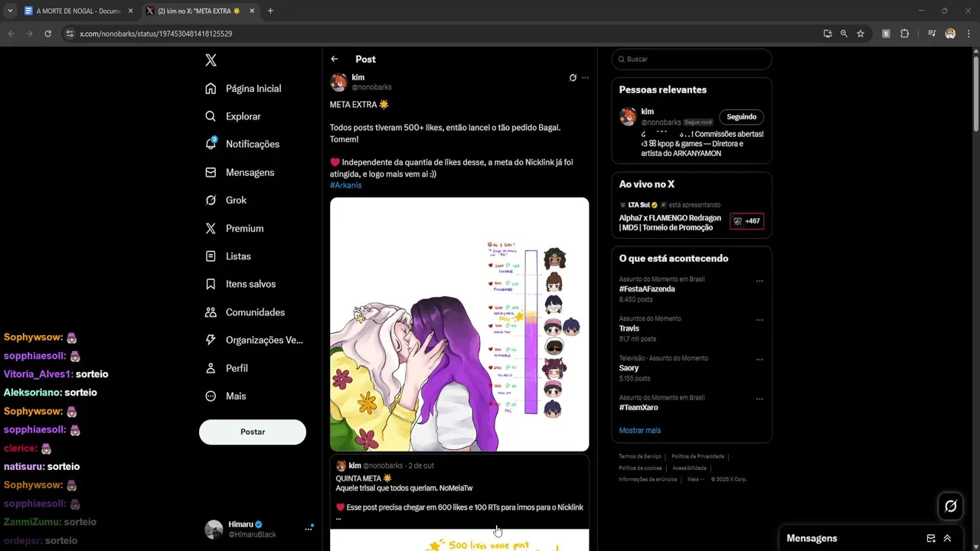Close A MORTE DE NOGAL tab
The image size is (980, 551).
[130, 11]
